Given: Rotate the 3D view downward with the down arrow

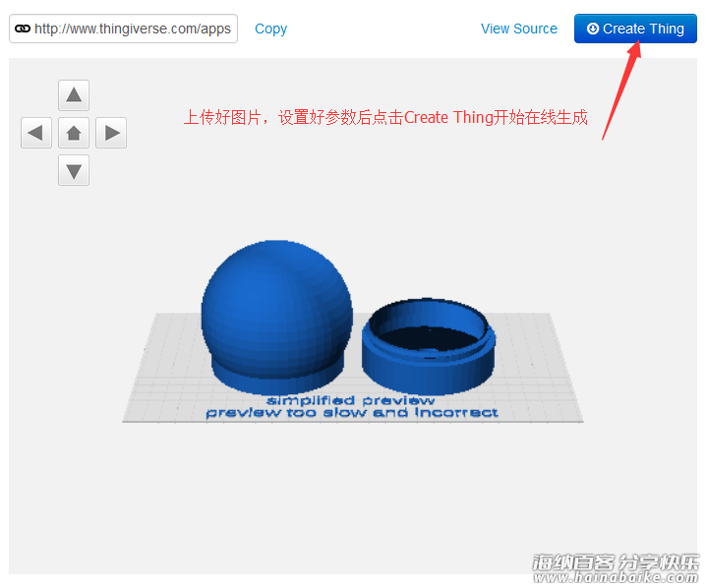Looking at the screenshot, I should point(74,170).
